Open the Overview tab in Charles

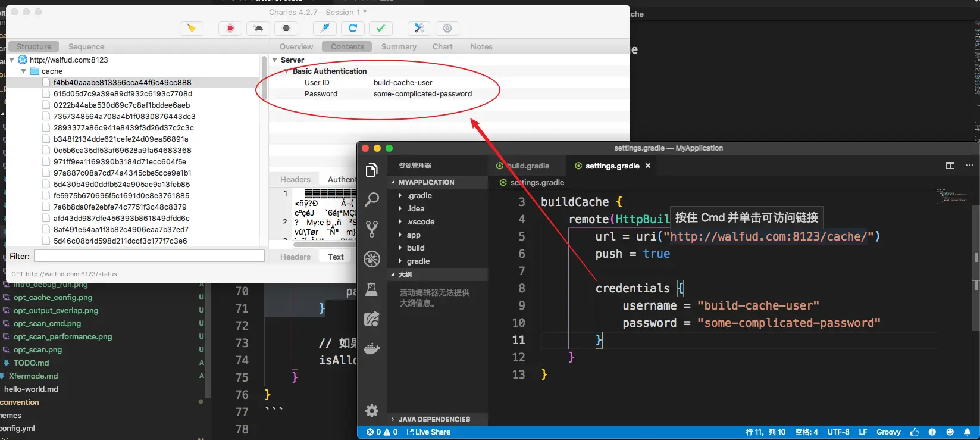pyautogui.click(x=296, y=46)
